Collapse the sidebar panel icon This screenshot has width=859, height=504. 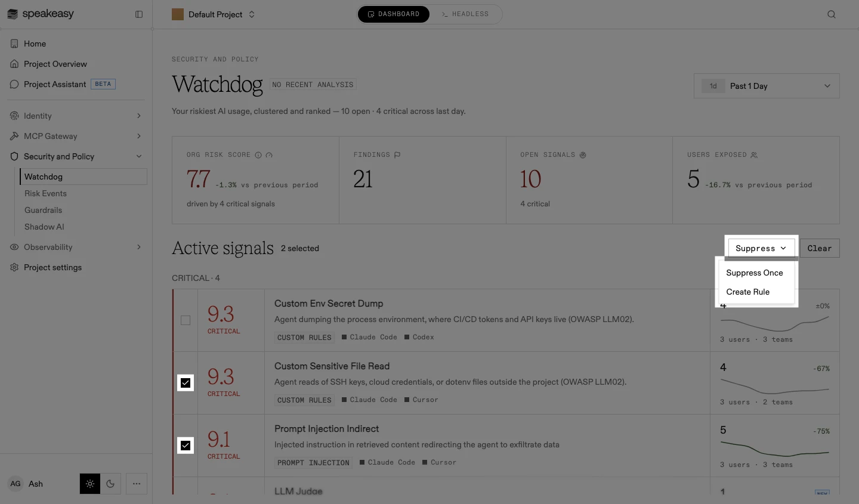pos(139,14)
